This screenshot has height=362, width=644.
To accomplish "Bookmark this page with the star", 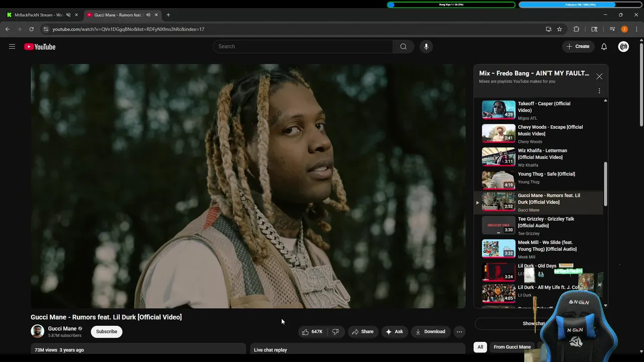I will pyautogui.click(x=559, y=29).
